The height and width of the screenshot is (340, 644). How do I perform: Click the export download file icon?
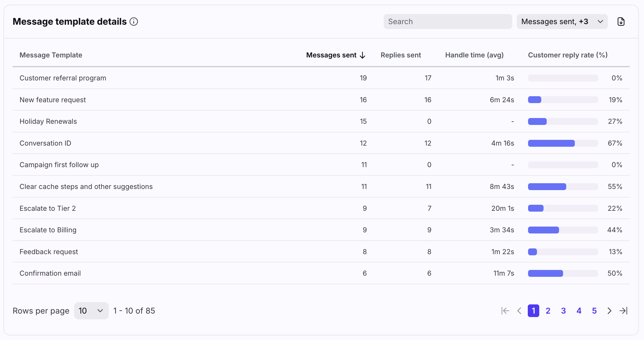[x=621, y=22]
